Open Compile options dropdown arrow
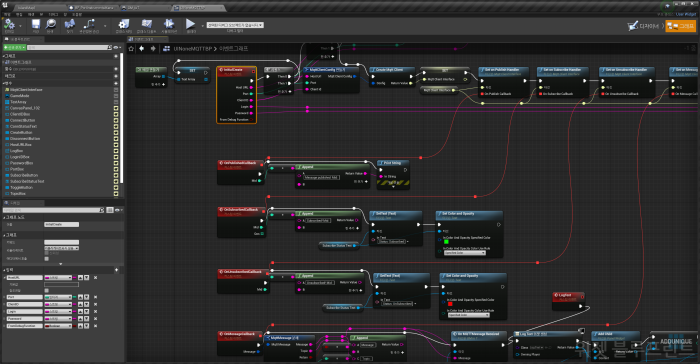The height and width of the screenshot is (364, 700). tap(21, 26)
